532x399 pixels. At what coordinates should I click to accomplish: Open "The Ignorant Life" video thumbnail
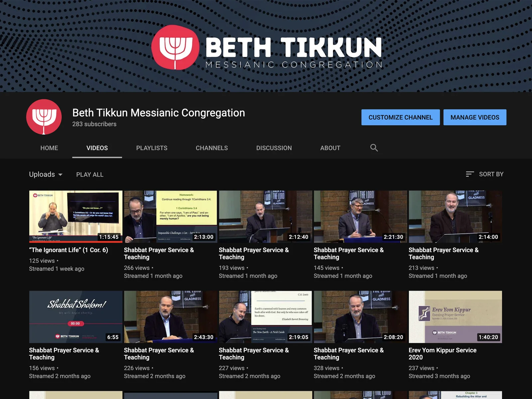[76, 216]
